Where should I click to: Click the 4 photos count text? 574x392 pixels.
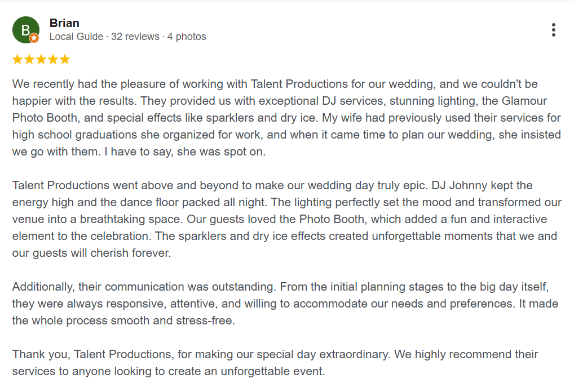(x=187, y=37)
